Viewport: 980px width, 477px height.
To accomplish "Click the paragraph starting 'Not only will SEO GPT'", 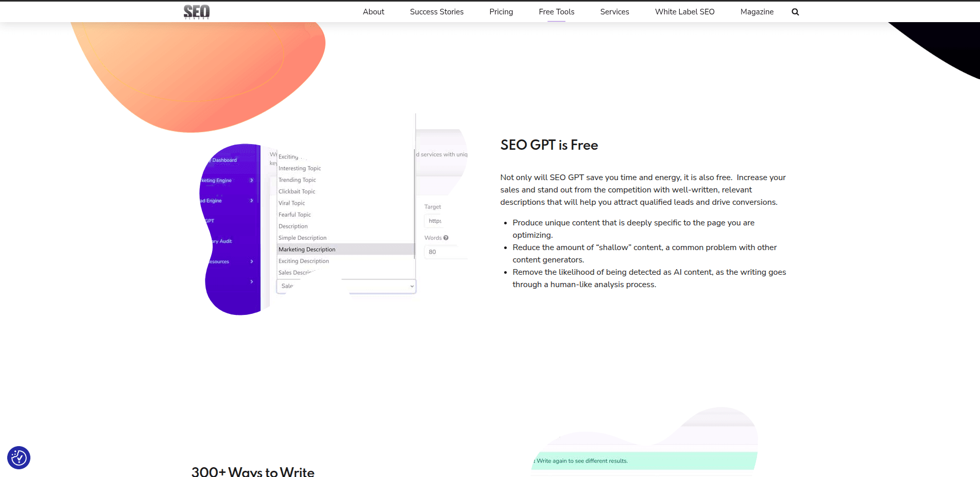I will [x=643, y=190].
